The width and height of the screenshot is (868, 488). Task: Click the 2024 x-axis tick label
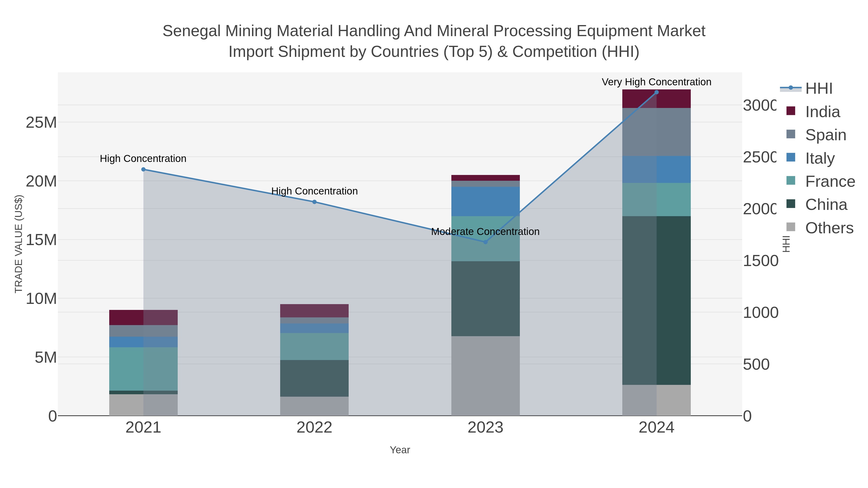pyautogui.click(x=656, y=428)
